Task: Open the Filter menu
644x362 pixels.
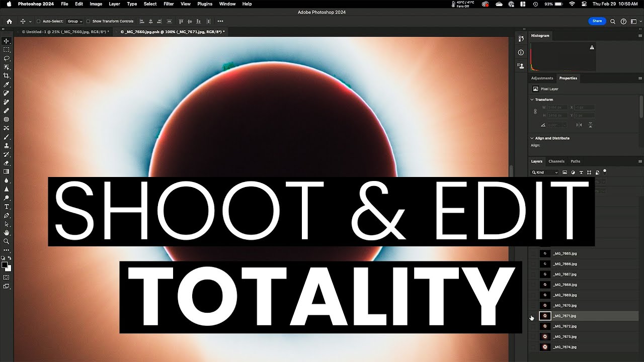Action: coord(169,4)
